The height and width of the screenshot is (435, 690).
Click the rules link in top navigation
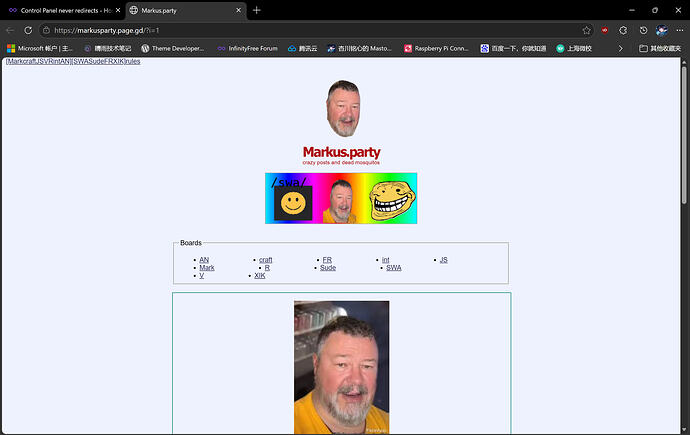coord(133,61)
